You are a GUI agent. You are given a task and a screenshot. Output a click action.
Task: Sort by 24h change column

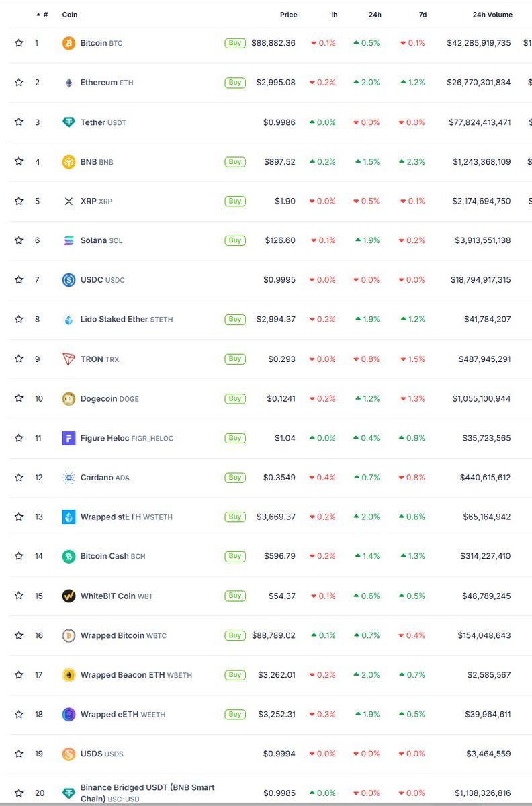(374, 15)
